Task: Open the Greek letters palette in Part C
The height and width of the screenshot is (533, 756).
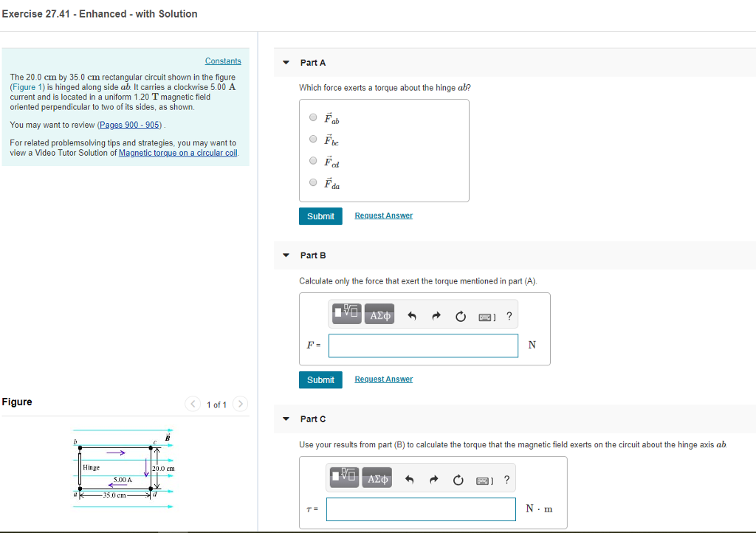Action: pyautogui.click(x=377, y=478)
